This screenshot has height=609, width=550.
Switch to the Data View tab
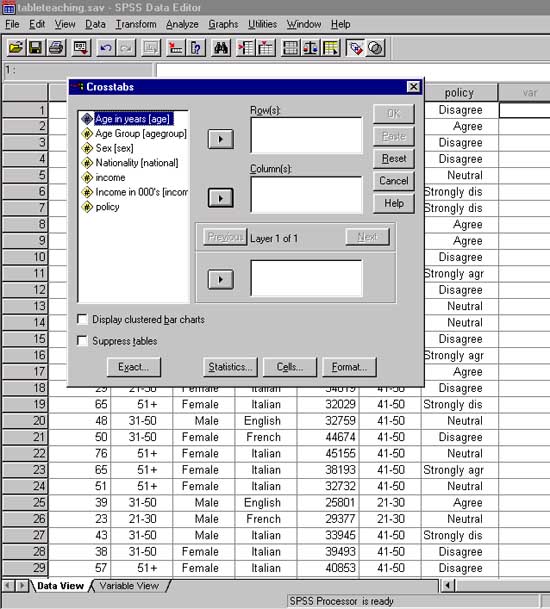point(60,586)
